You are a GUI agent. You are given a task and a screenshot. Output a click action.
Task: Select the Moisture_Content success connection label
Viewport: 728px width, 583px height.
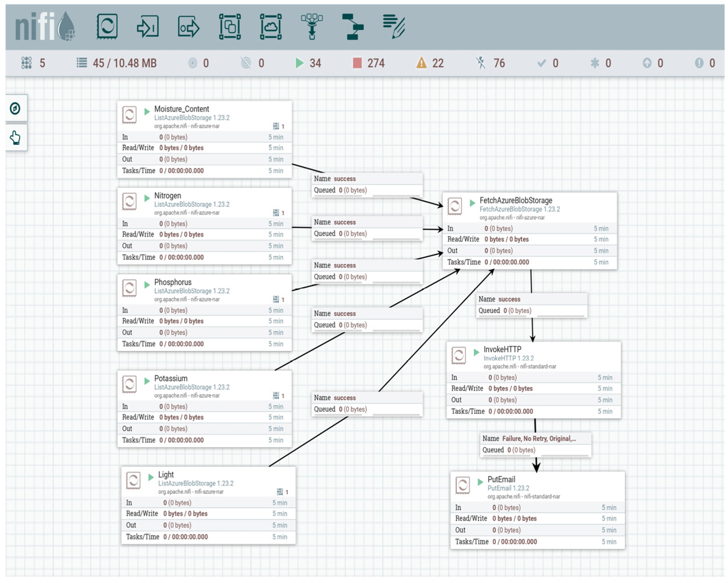click(x=367, y=184)
